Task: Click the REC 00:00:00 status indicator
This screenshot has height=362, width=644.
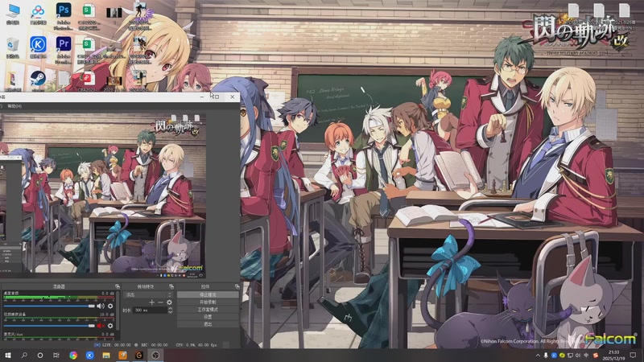Action: [x=151, y=345]
